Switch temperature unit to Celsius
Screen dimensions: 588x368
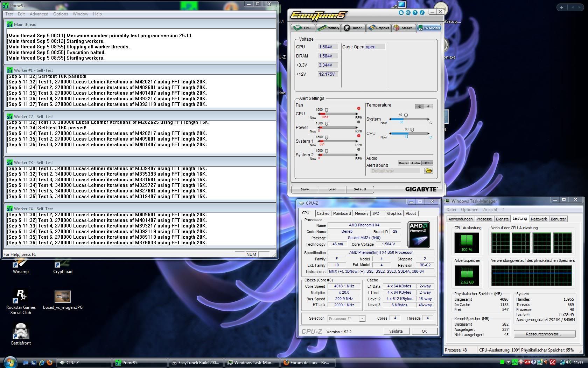419,107
